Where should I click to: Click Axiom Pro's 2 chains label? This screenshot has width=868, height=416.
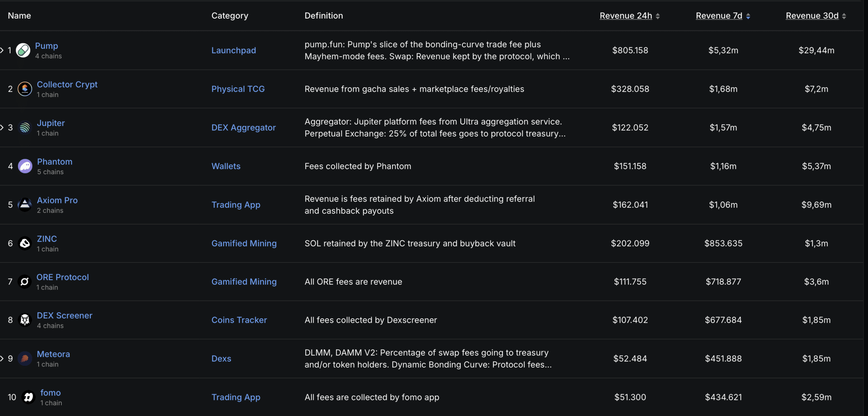pos(50,211)
